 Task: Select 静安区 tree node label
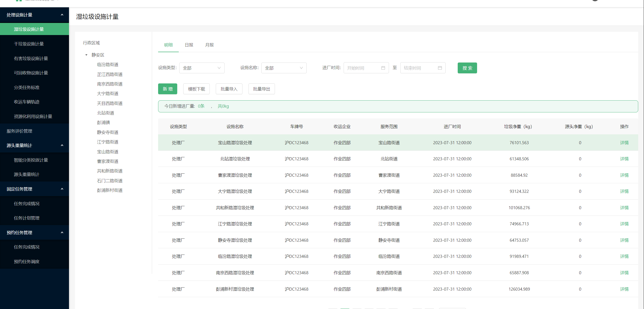click(x=98, y=55)
